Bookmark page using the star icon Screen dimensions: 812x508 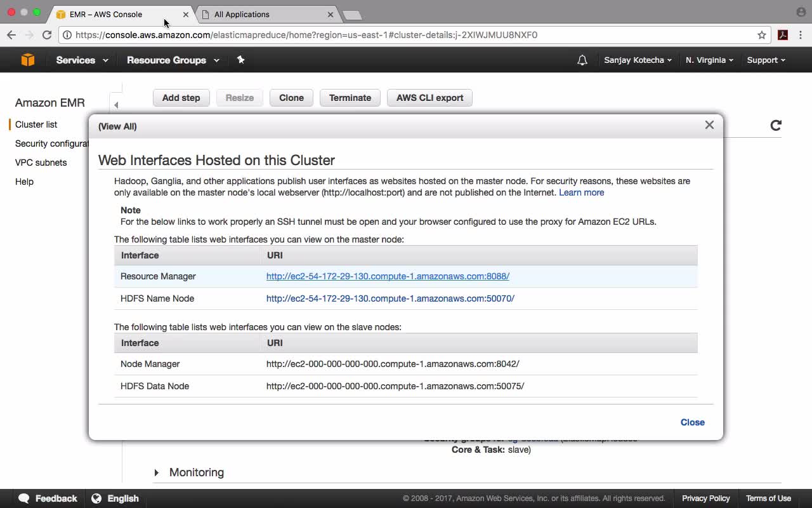[x=762, y=35]
